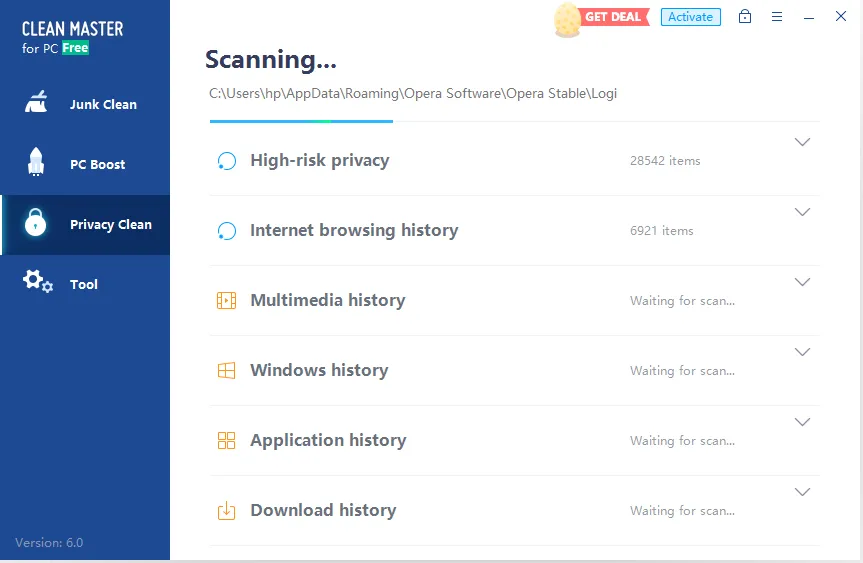Select the Download history label
The height and width of the screenshot is (563, 863).
click(x=324, y=510)
